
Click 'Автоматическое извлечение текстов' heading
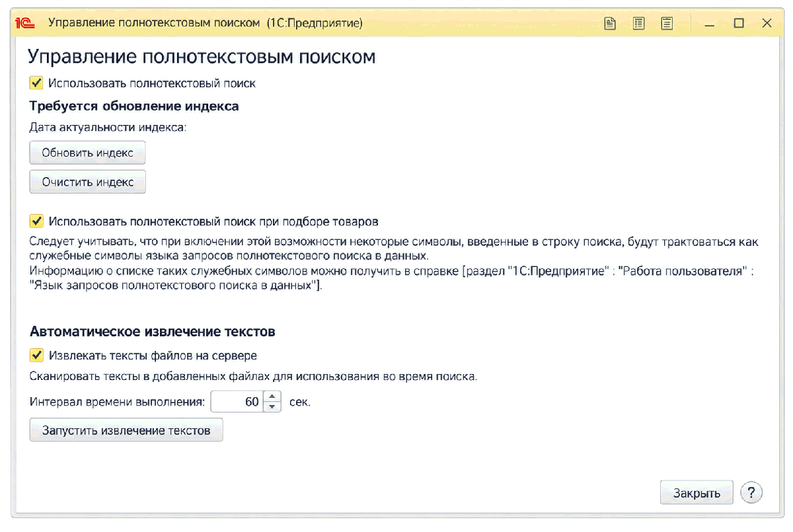[x=152, y=332]
